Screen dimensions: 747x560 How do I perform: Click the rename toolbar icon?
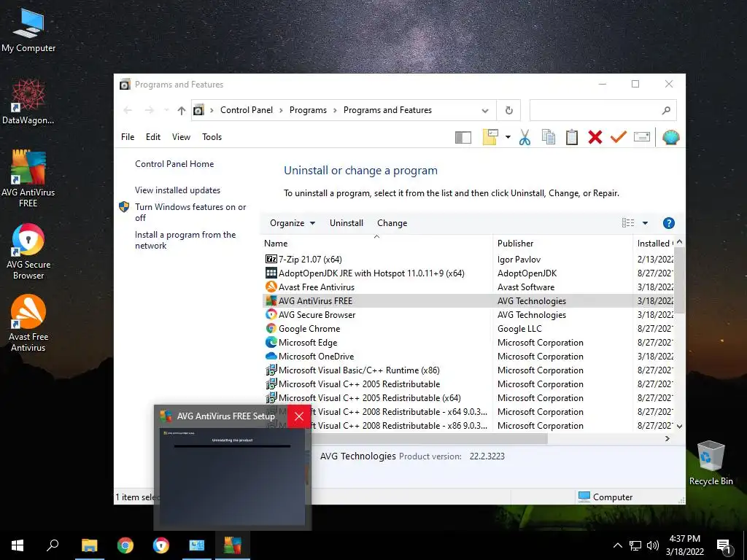tap(642, 137)
